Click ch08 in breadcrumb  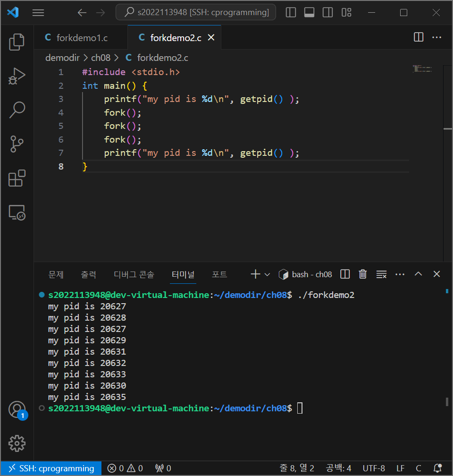point(101,58)
